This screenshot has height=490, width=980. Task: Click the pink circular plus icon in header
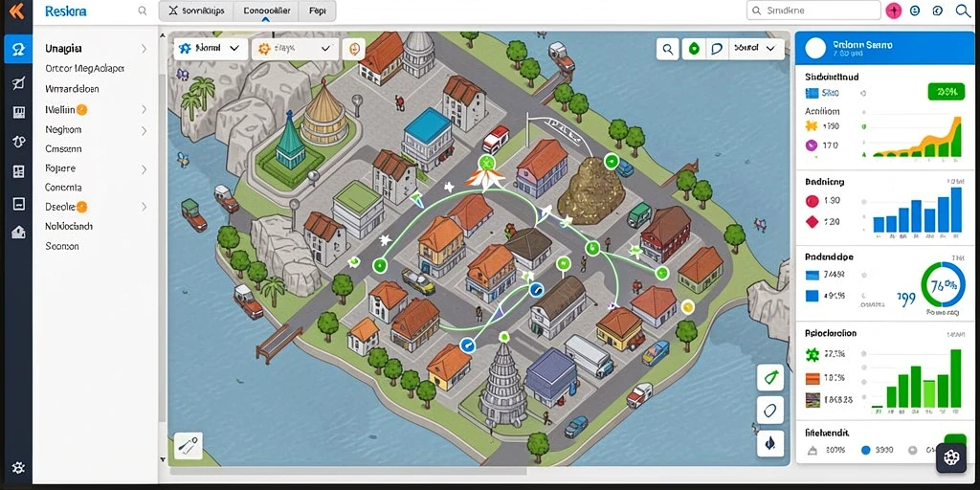(894, 11)
